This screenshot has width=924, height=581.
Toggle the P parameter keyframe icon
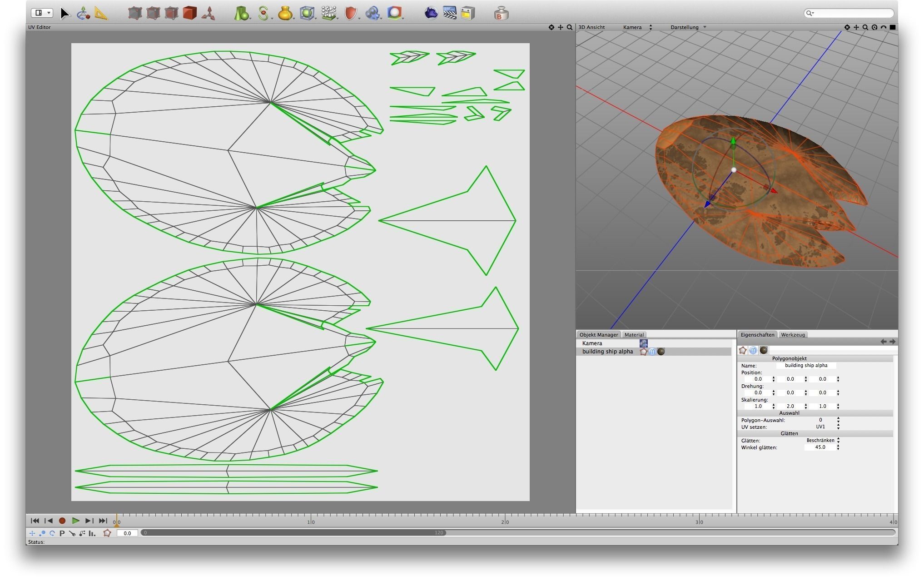(62, 533)
